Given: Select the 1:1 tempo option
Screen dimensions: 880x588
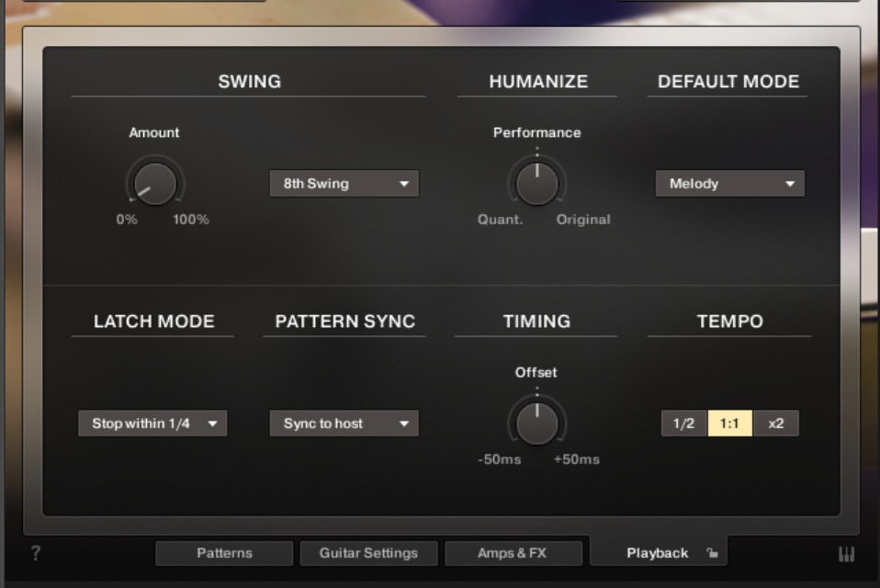Looking at the screenshot, I should [729, 423].
